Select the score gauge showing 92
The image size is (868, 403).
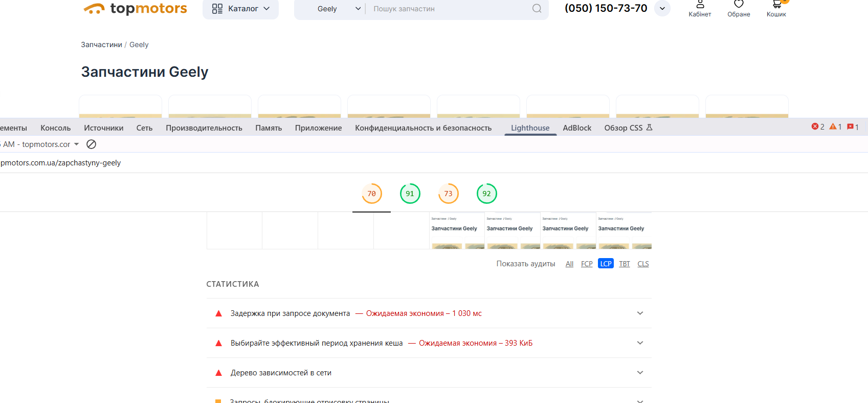coord(487,194)
